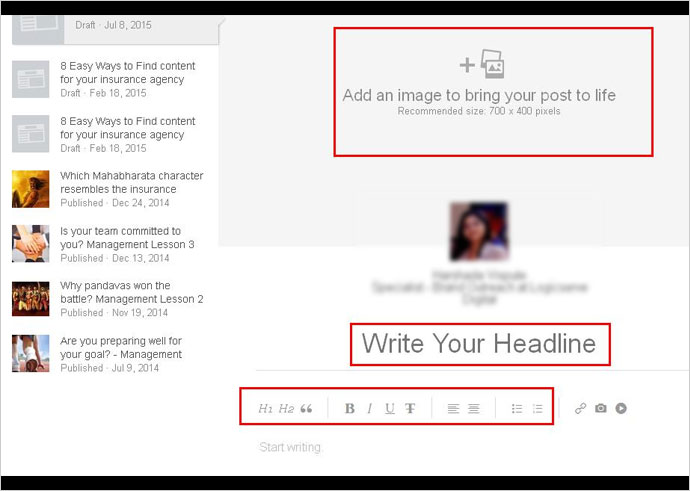Apply H1 heading style
The image size is (690, 491).
click(266, 409)
